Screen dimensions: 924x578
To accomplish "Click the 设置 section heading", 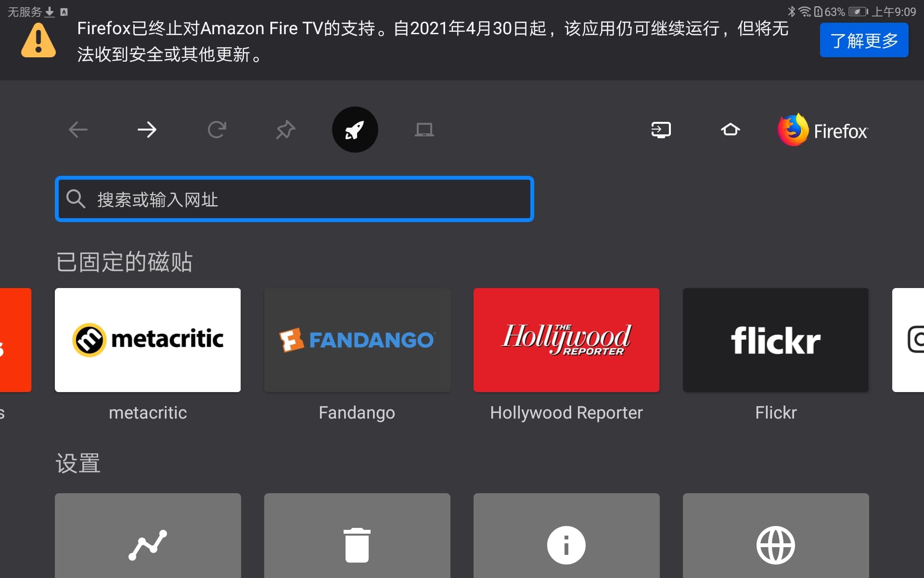I will coord(78,463).
